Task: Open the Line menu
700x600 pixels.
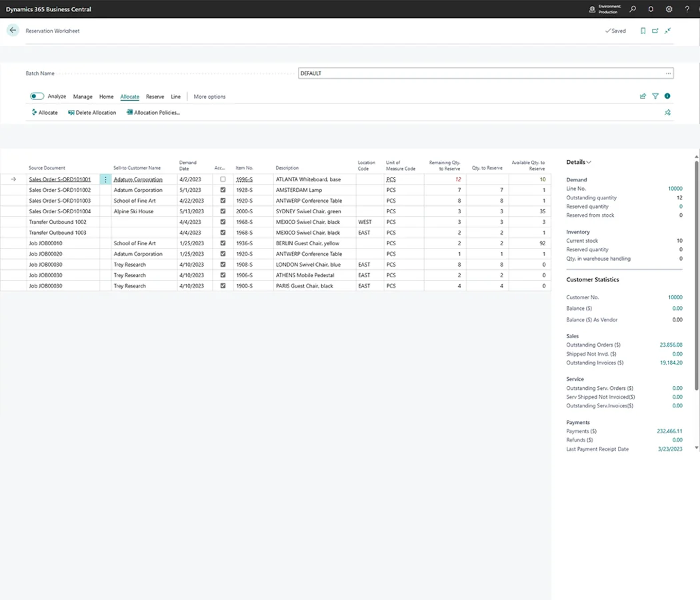Action: tap(176, 97)
